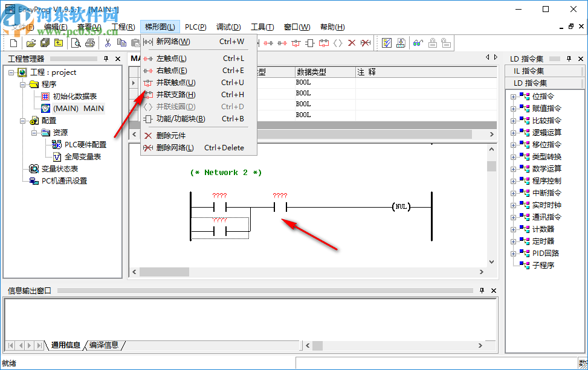Collapse the 工程: project tree node

click(11, 72)
